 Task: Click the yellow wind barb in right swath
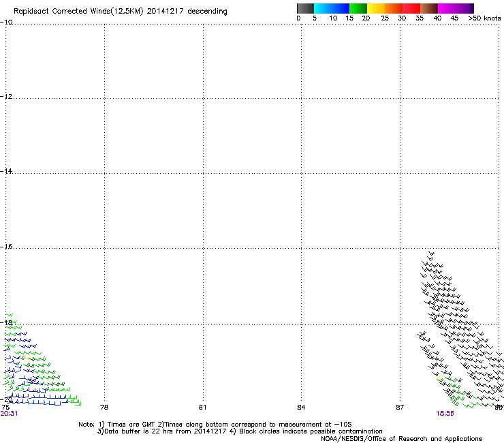(x=438, y=377)
